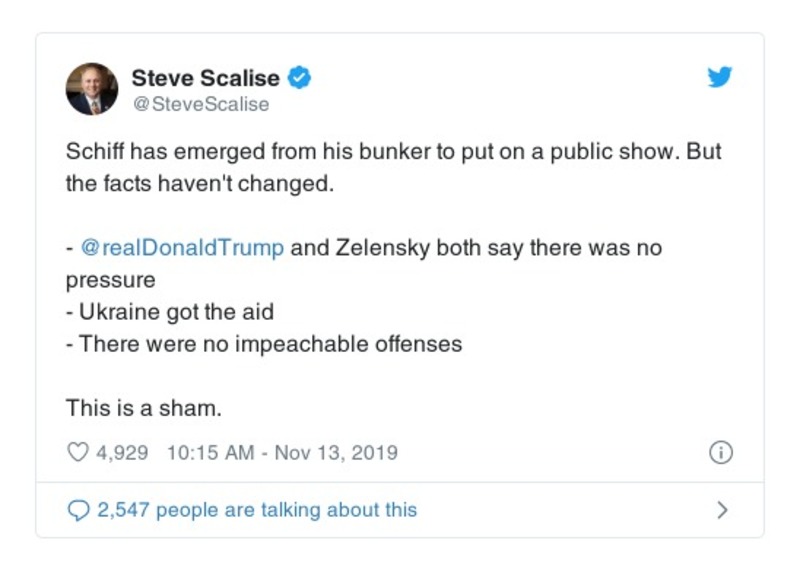Viewport: 800px width, 572px height.
Task: Click the Steve Scalise display name
Action: coord(207,77)
